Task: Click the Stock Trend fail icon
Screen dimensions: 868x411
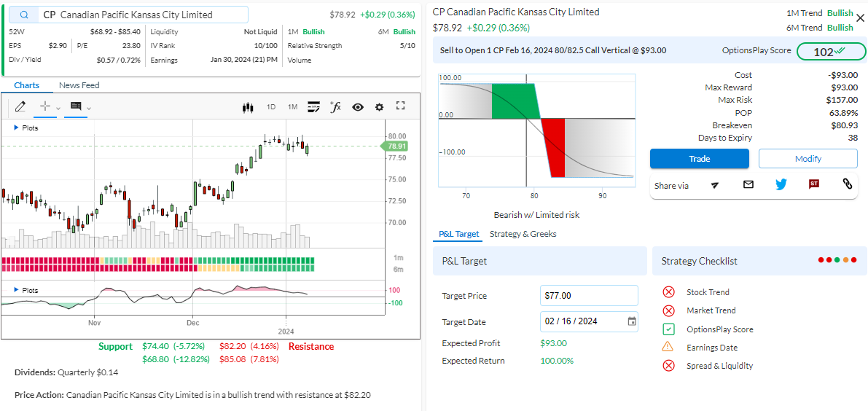Action: point(668,292)
